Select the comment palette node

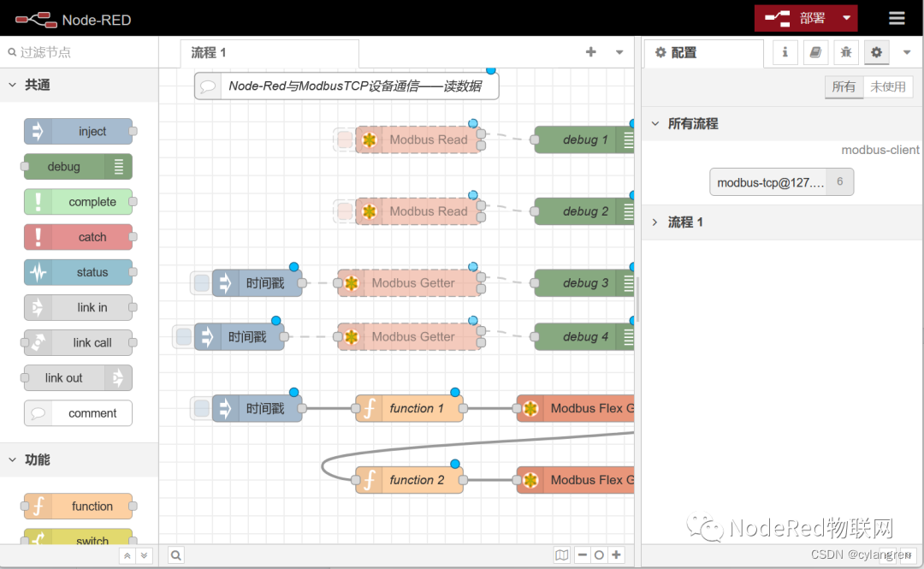[79, 413]
